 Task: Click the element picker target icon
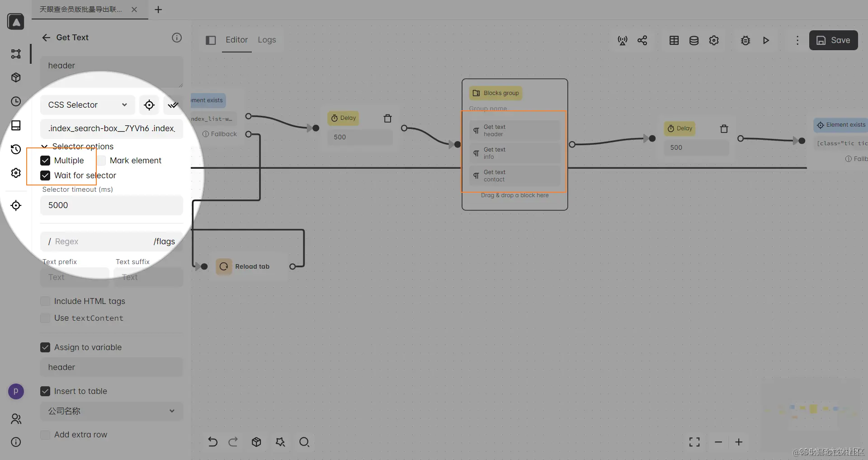pyautogui.click(x=149, y=105)
